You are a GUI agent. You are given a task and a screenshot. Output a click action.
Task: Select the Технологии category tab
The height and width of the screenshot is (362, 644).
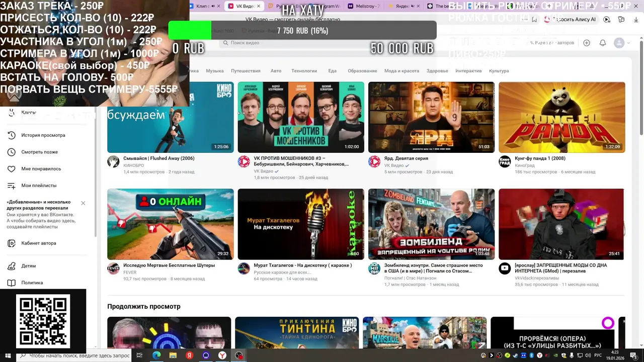click(304, 71)
